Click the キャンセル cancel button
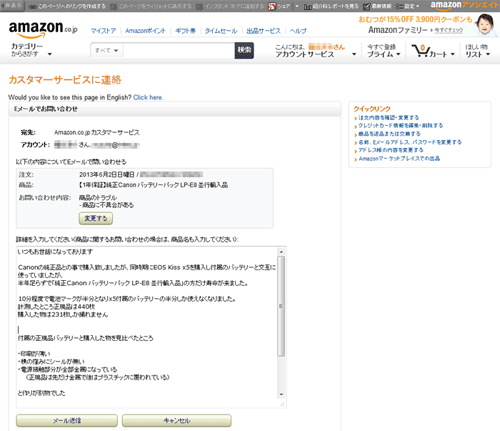 [x=177, y=421]
